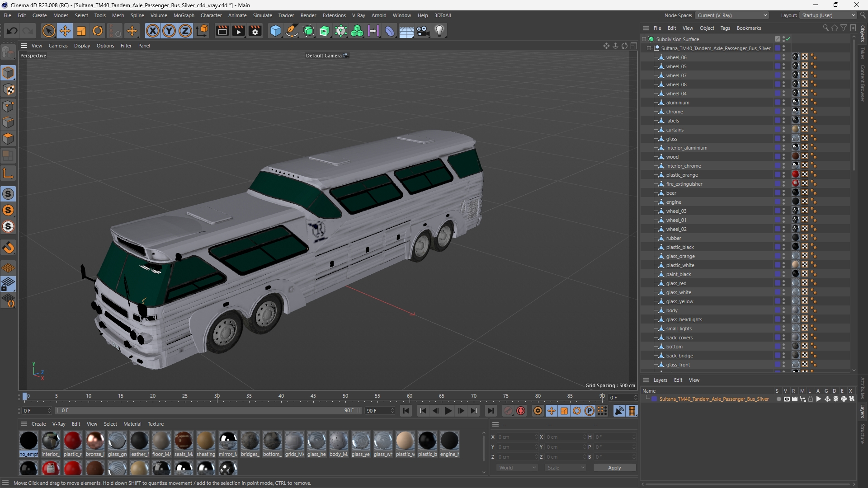868x488 pixels.
Task: Activate the Scale tool
Action: 81,31
